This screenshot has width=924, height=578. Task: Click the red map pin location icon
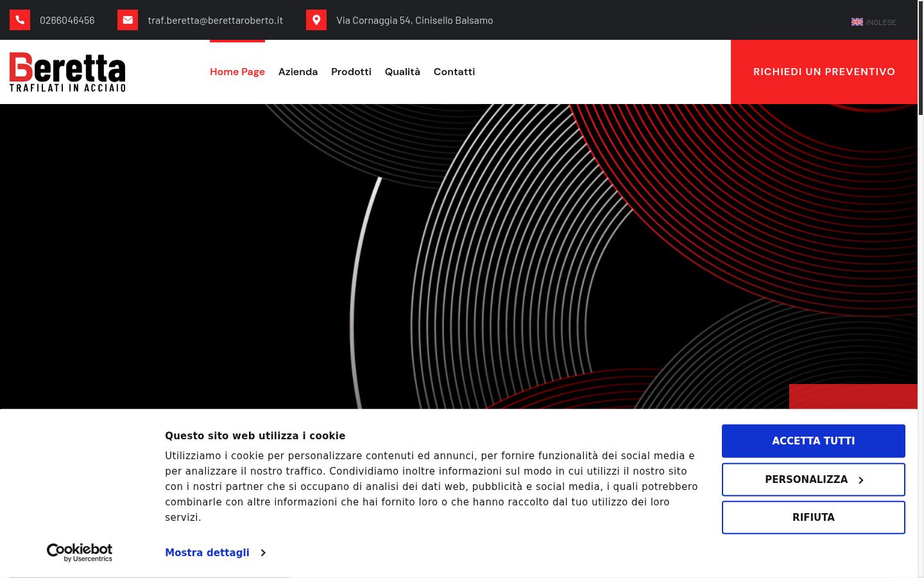click(x=316, y=20)
